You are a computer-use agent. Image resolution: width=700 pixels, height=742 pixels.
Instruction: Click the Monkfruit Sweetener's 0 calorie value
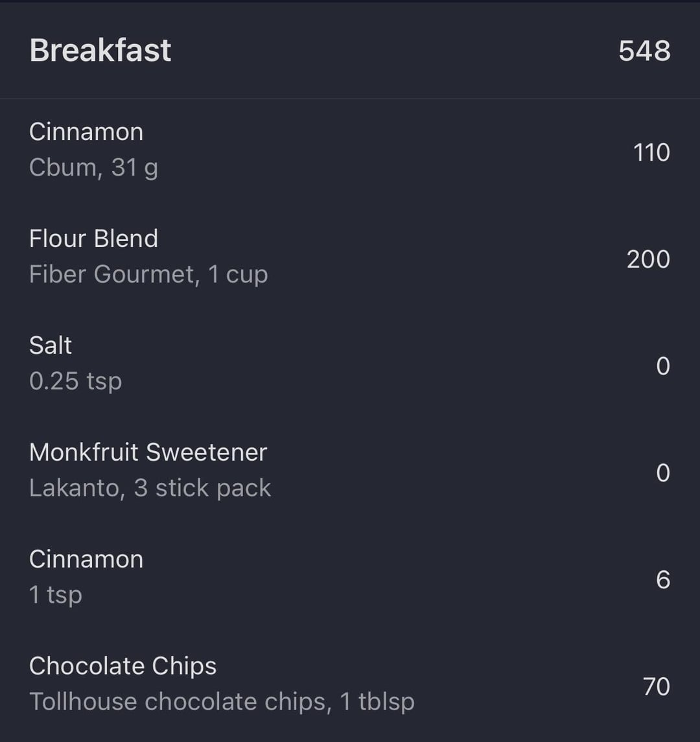pos(663,473)
